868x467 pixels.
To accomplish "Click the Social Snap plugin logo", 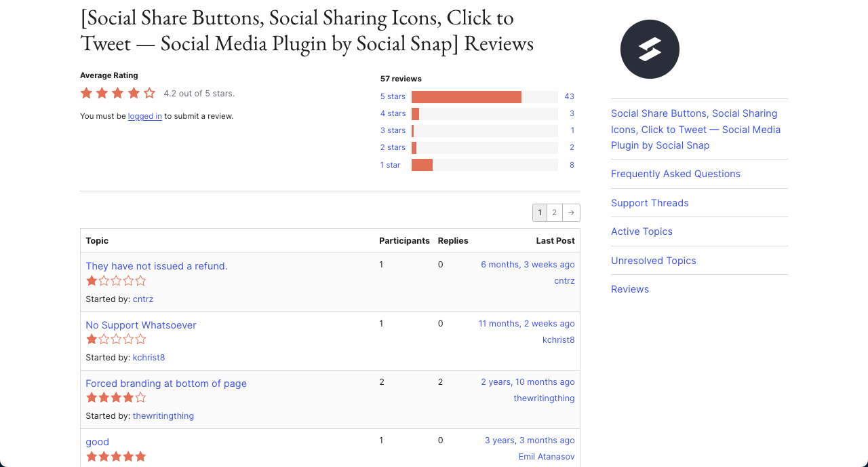I will coord(649,49).
